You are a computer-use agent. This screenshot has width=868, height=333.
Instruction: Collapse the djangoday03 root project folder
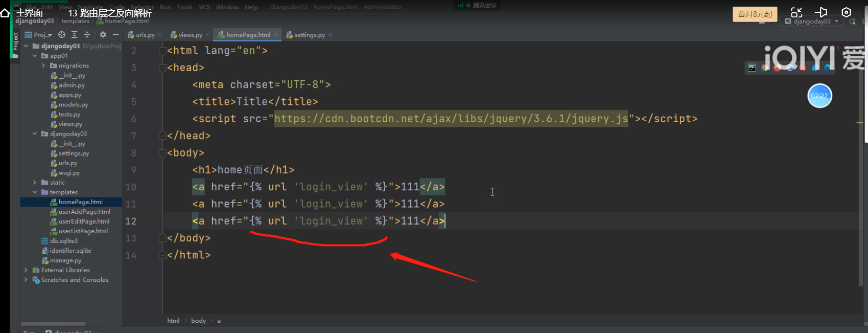coord(26,46)
